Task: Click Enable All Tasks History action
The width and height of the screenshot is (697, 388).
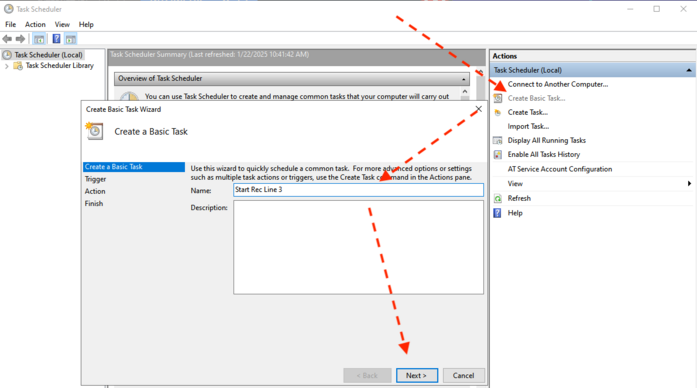Action: pyautogui.click(x=544, y=155)
